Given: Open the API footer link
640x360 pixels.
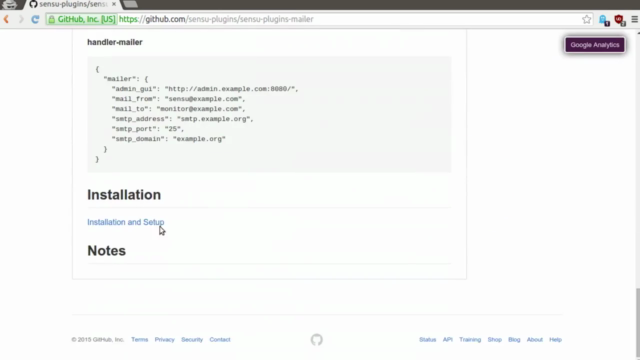Looking at the screenshot, I should [x=448, y=340].
